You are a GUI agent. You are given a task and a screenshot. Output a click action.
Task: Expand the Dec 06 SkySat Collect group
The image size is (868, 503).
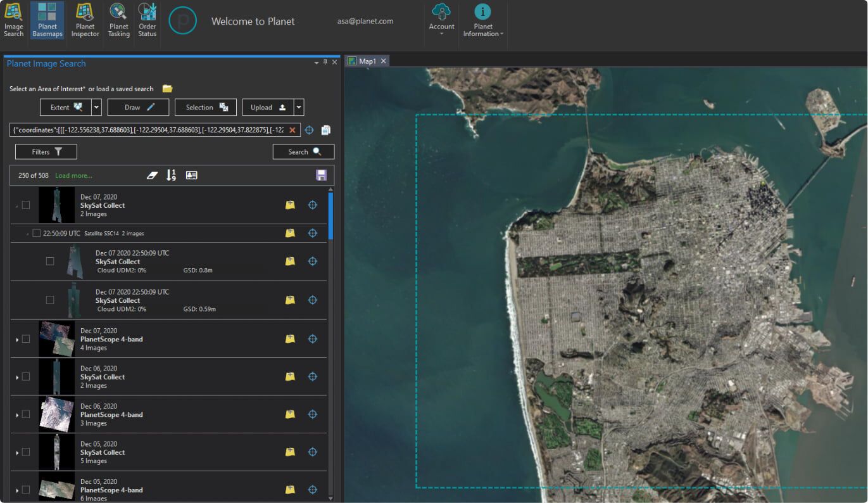pos(17,377)
